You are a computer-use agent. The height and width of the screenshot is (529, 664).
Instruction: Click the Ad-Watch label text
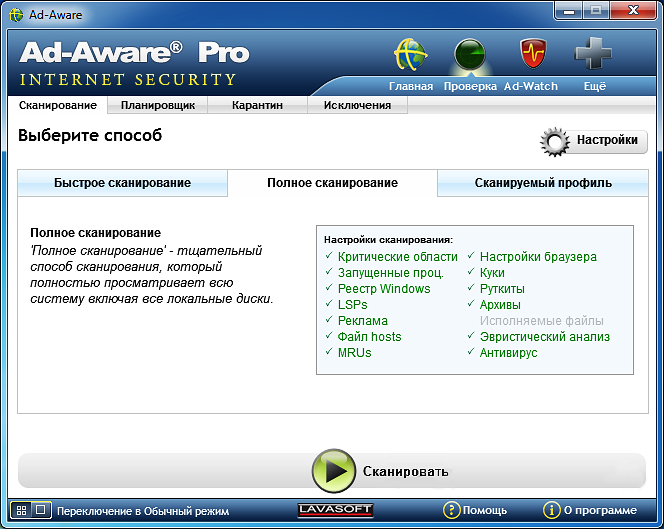[531, 86]
